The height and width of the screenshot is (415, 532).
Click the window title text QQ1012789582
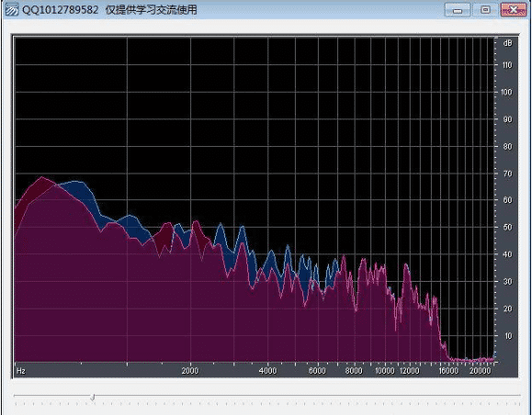click(x=61, y=10)
